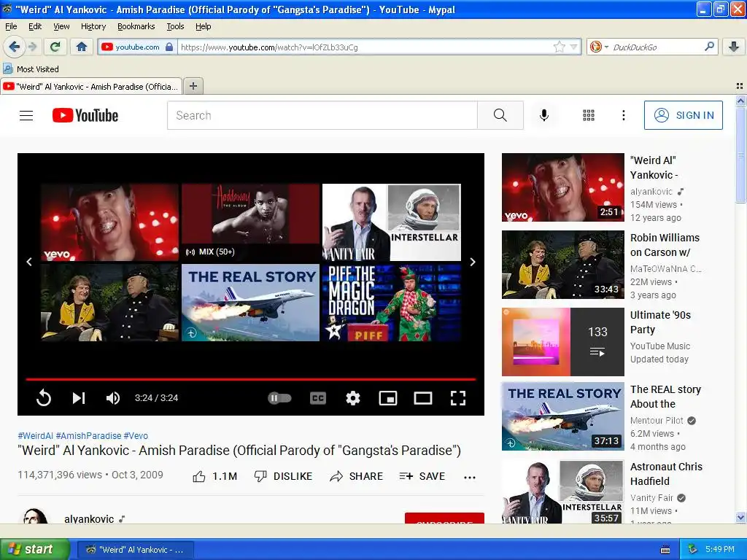Skip to next video with Next button
This screenshot has height=560, width=747.
tap(79, 397)
